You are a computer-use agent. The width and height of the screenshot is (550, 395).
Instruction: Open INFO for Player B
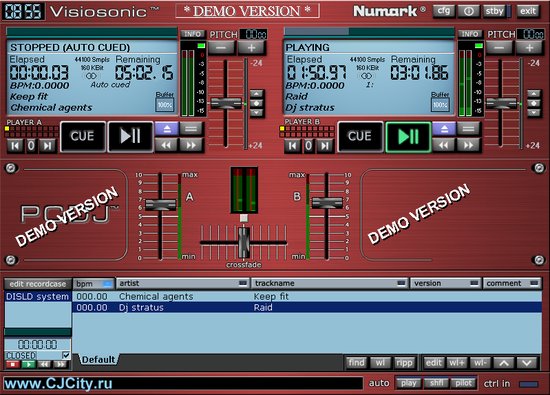point(470,34)
